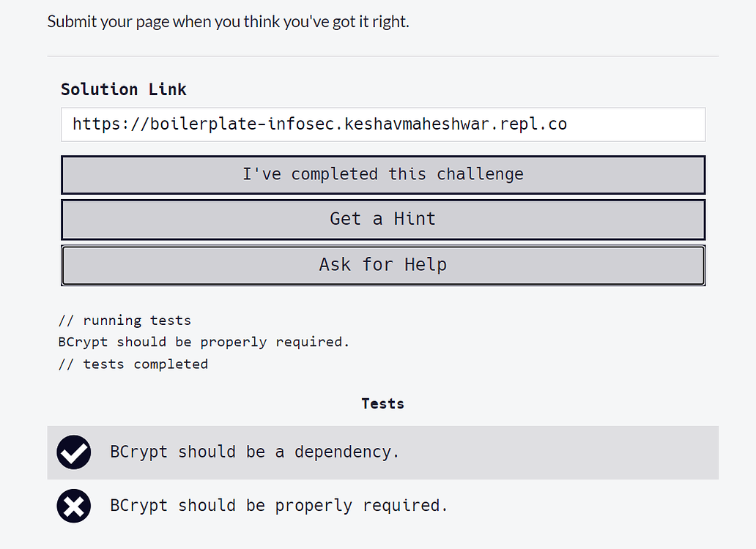Screen dimensions: 756x549
Task: Request a hint for this challenge
Action: 382,219
